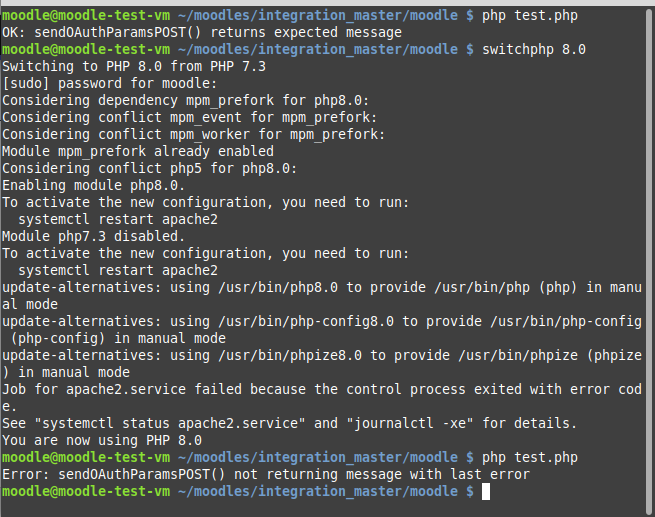Image resolution: width=655 pixels, height=517 pixels.
Task: Click the '/usr/bin/phpize8.0' path text
Action: pos(290,355)
